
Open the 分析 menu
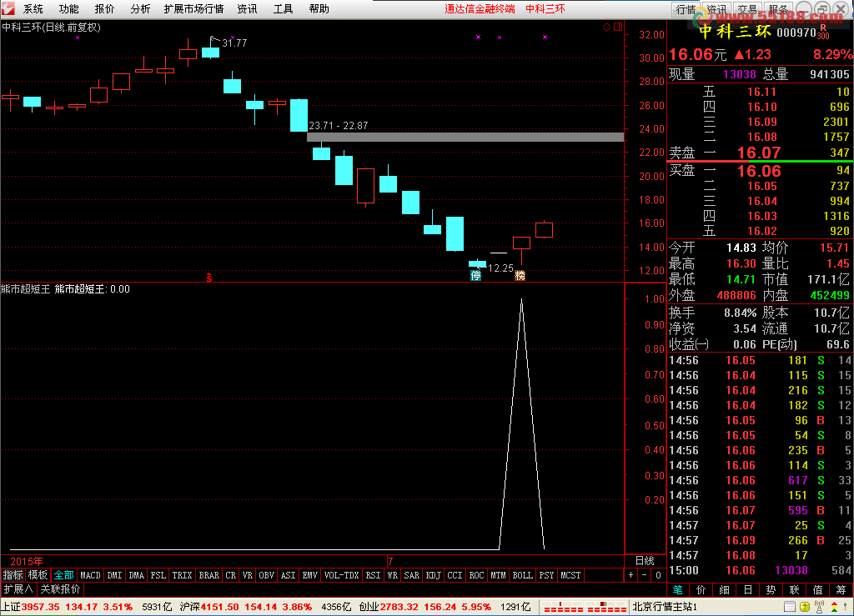[140, 8]
